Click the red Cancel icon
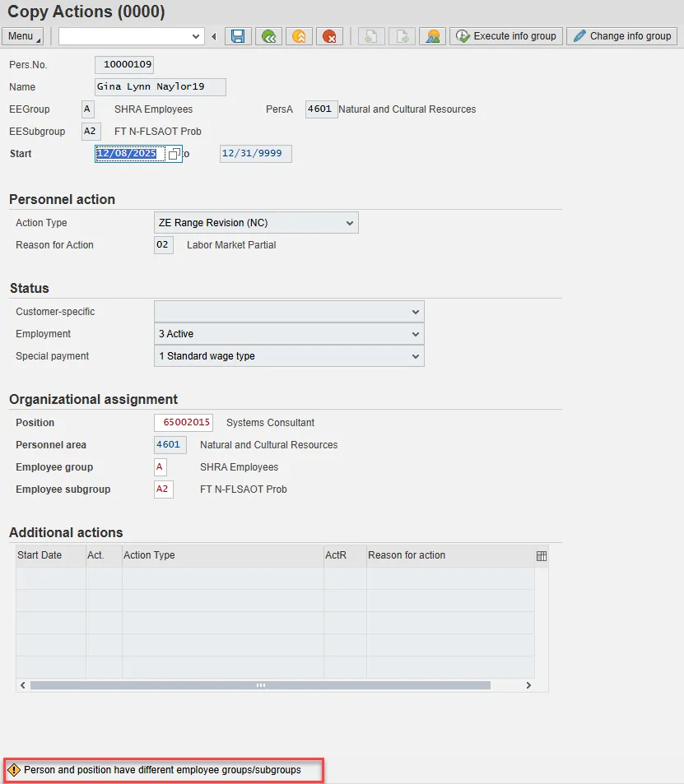 point(329,36)
